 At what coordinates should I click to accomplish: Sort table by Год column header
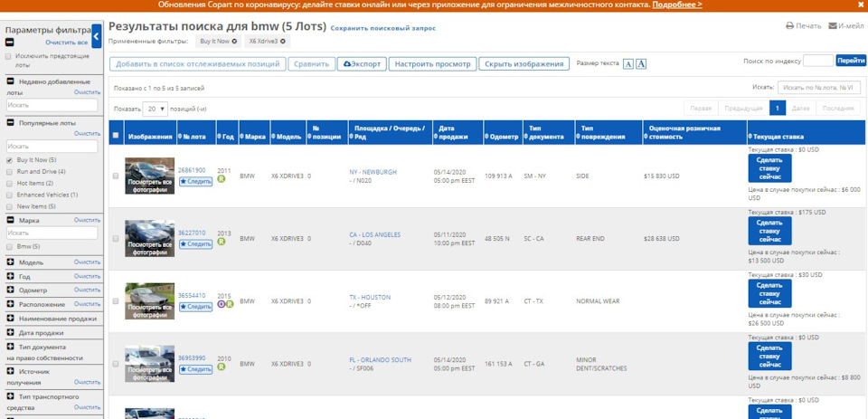pyautogui.click(x=227, y=133)
